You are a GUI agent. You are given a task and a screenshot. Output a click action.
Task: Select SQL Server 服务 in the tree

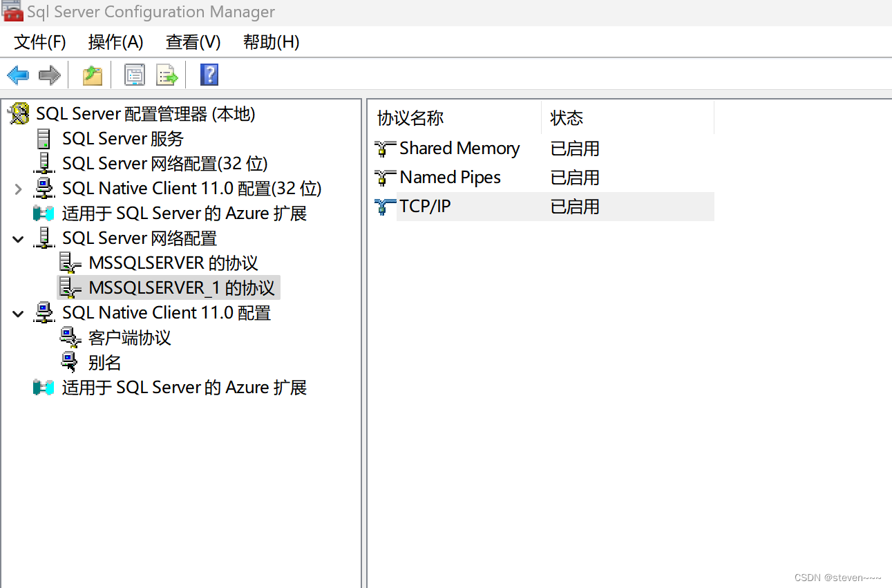[x=123, y=139]
